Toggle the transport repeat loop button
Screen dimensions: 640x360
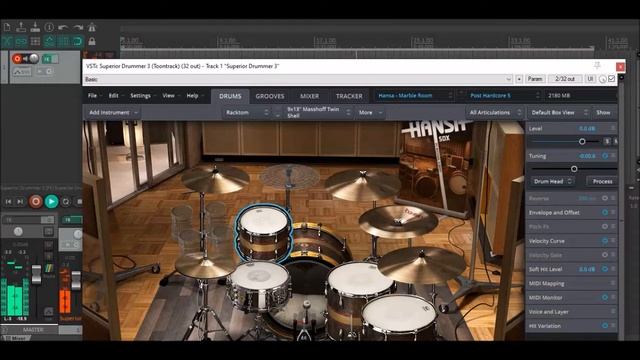[66, 202]
